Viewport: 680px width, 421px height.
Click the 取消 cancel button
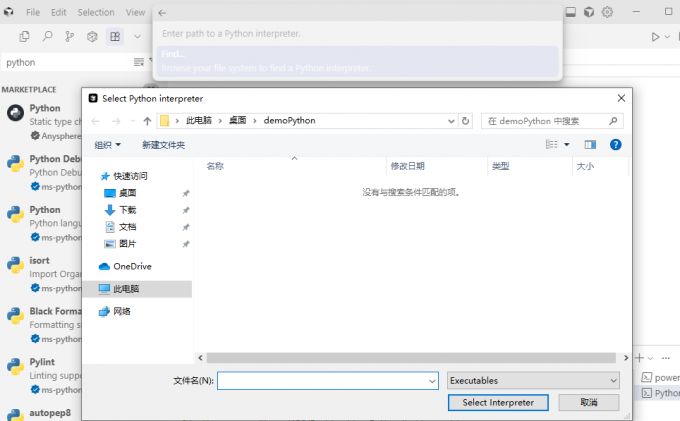587,402
